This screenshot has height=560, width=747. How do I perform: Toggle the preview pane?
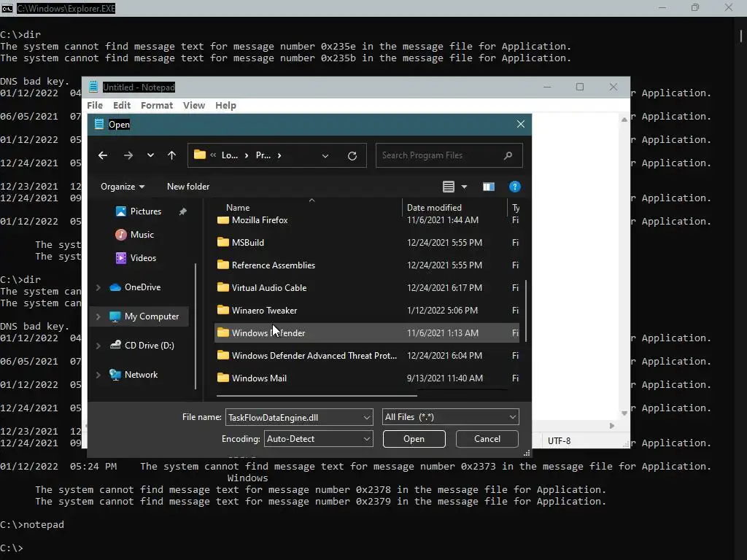tap(489, 187)
